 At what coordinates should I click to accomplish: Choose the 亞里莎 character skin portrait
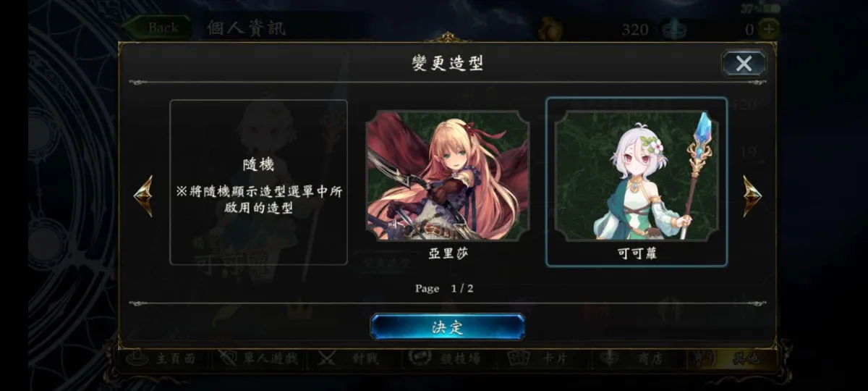point(448,175)
